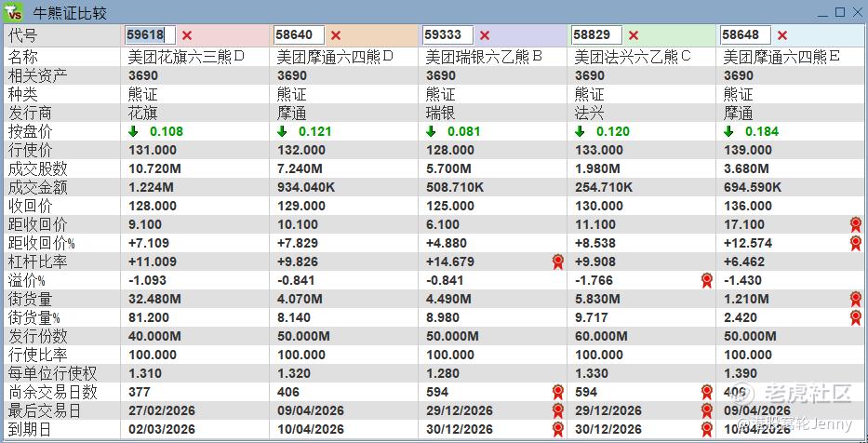868x443 pixels.
Task: Click the issuer cell 花旗
Action: tap(143, 113)
